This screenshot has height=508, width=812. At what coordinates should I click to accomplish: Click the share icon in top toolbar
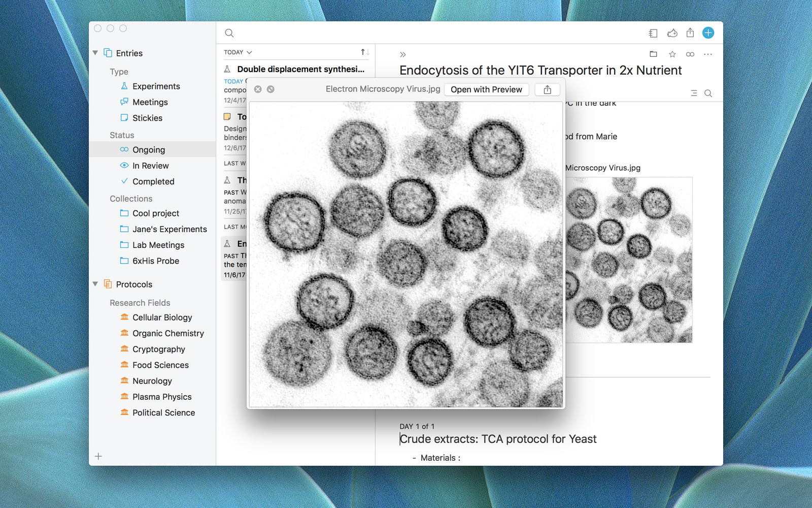(x=690, y=33)
